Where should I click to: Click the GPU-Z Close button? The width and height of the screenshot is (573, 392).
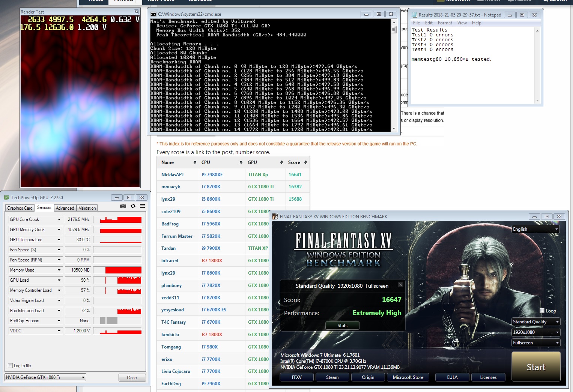[132, 377]
